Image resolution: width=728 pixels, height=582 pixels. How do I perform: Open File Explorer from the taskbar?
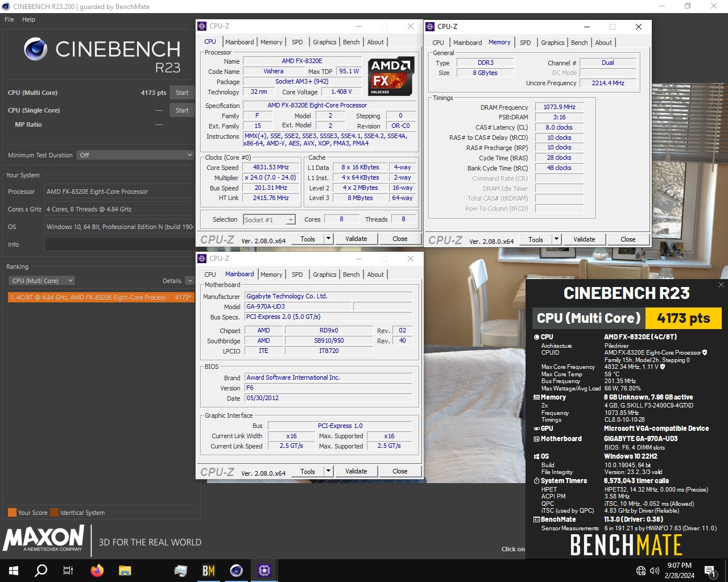(x=125, y=570)
